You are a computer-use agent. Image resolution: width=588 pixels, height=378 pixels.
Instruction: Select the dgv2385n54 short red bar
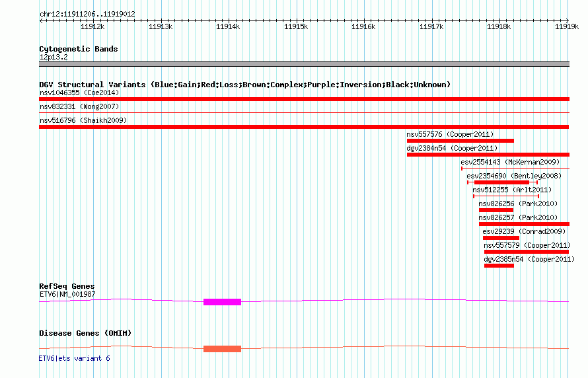coord(499,266)
